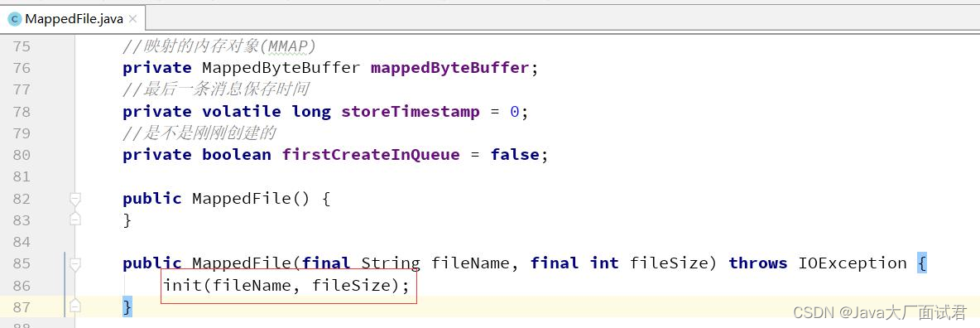Click the comment on line 77

pyautogui.click(x=216, y=89)
